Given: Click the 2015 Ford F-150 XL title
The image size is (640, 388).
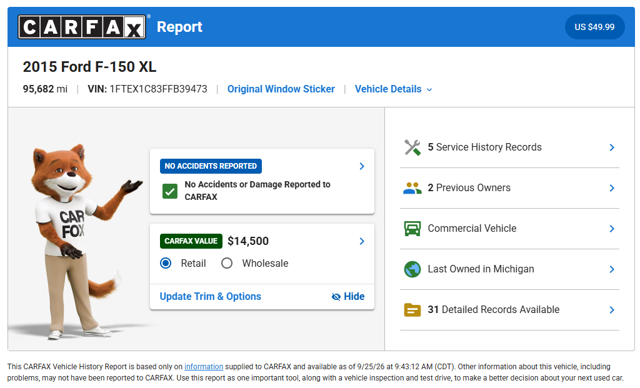Looking at the screenshot, I should click(x=89, y=67).
